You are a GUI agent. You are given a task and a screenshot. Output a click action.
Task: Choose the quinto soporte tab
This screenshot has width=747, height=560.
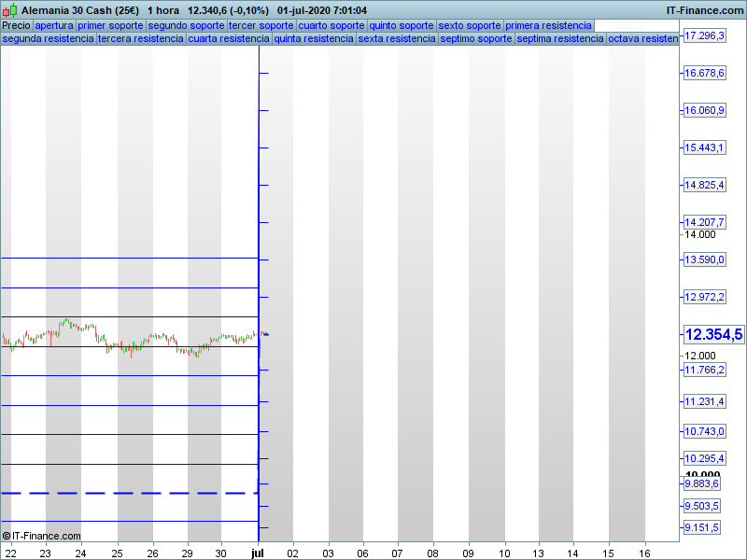(402, 25)
